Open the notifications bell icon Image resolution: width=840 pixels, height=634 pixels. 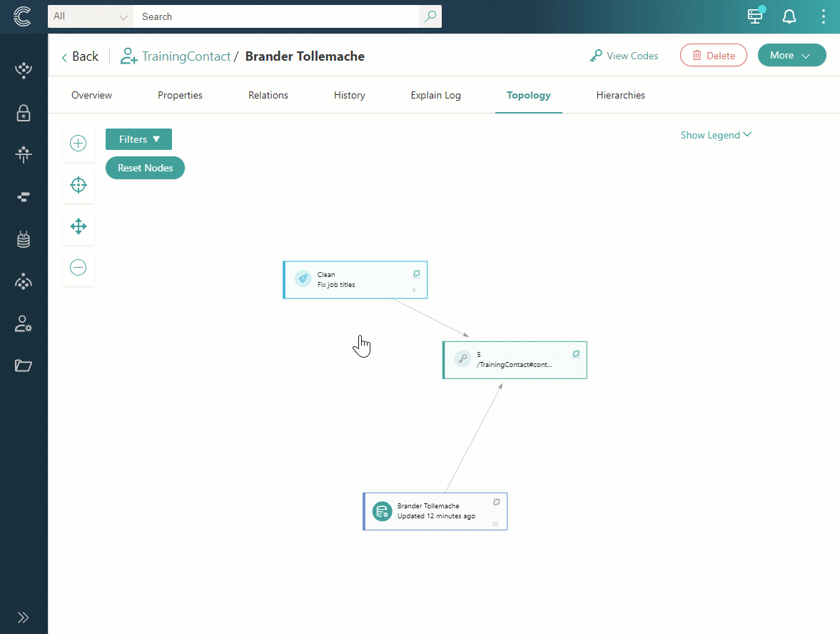pos(789,16)
